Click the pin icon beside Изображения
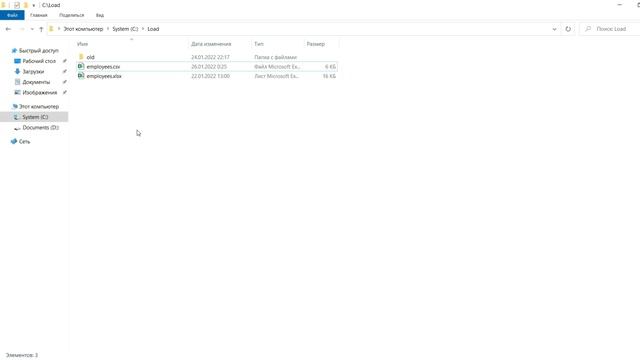This screenshot has height=360, width=640. (x=64, y=93)
